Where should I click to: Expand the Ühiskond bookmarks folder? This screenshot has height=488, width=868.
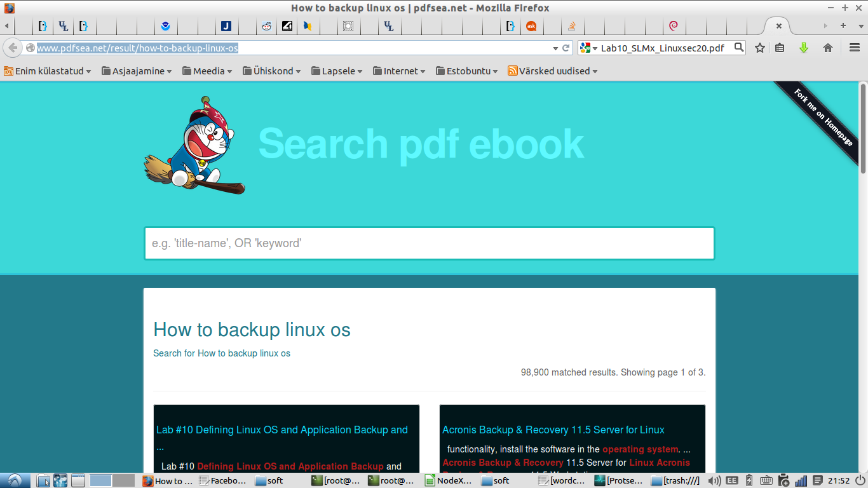272,71
